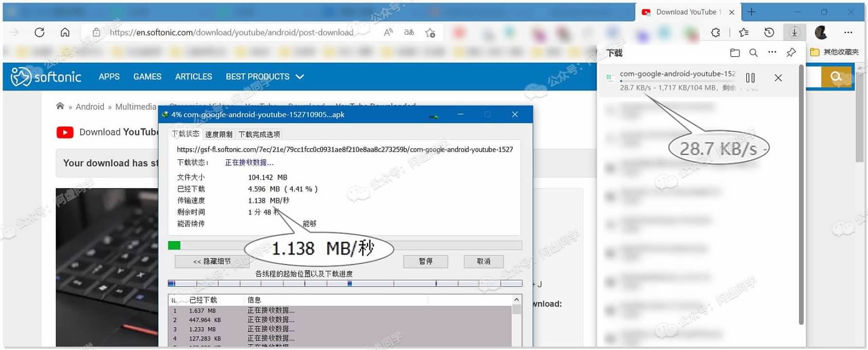Pause the apk download in Edge panel
Image resolution: width=868 pixels, height=350 pixels.
point(750,78)
